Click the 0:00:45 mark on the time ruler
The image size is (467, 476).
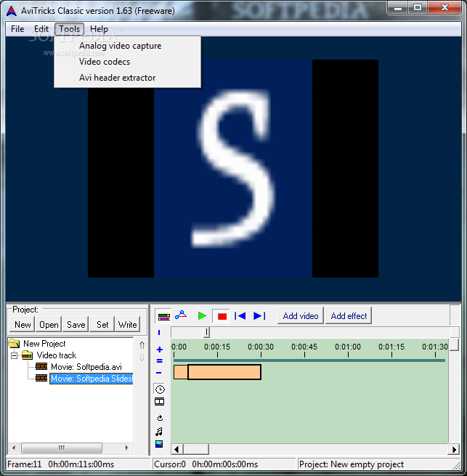304,347
